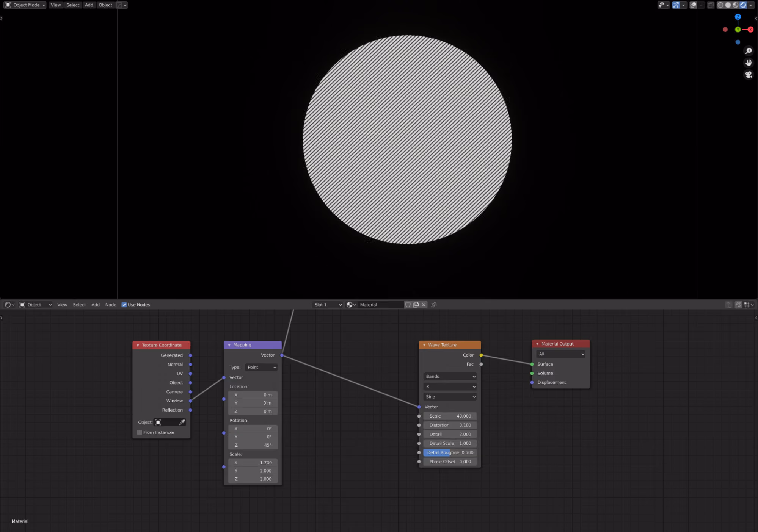Click the Mapping Location X 0 m field
758x532 pixels.
[x=253, y=395]
